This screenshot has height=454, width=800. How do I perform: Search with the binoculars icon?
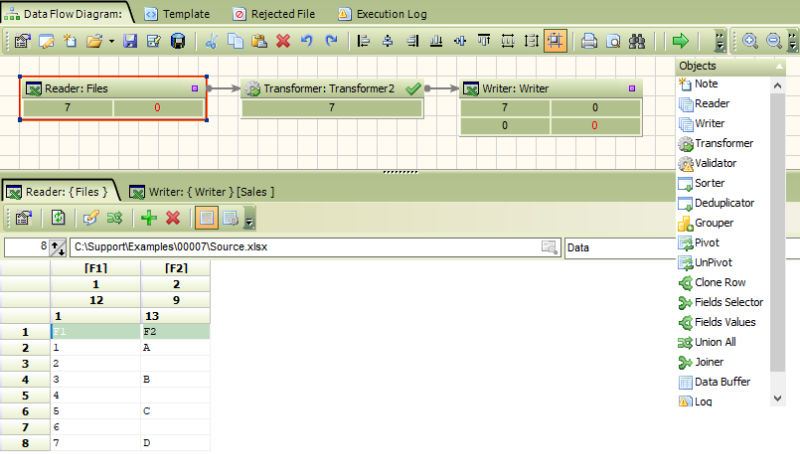click(637, 41)
